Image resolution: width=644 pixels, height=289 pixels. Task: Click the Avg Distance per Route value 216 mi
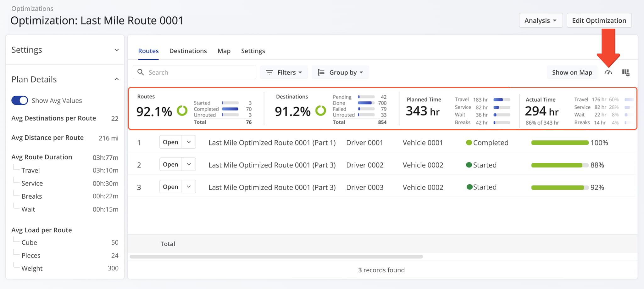click(x=108, y=138)
